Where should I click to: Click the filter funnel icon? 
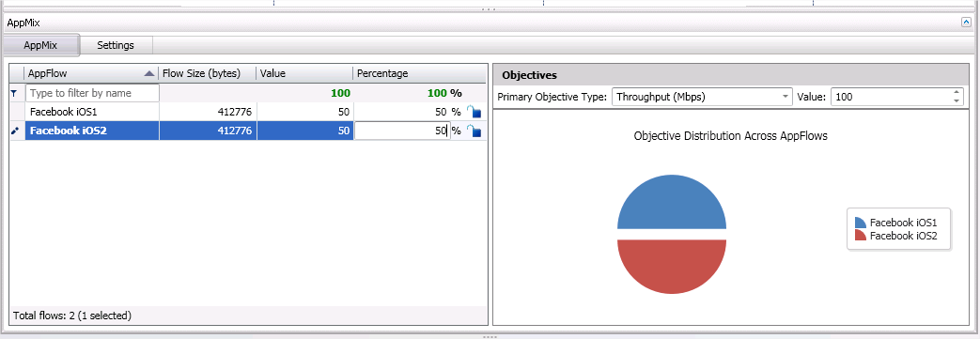tap(14, 93)
